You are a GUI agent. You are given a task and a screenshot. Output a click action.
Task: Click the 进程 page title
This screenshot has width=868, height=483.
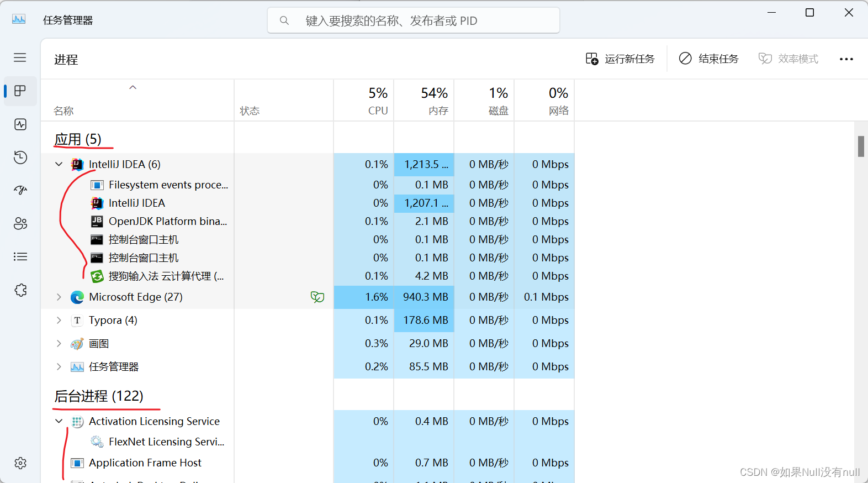(66, 59)
